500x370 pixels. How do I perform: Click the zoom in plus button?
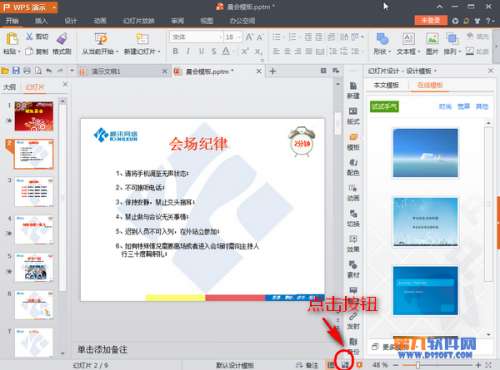[478, 365]
